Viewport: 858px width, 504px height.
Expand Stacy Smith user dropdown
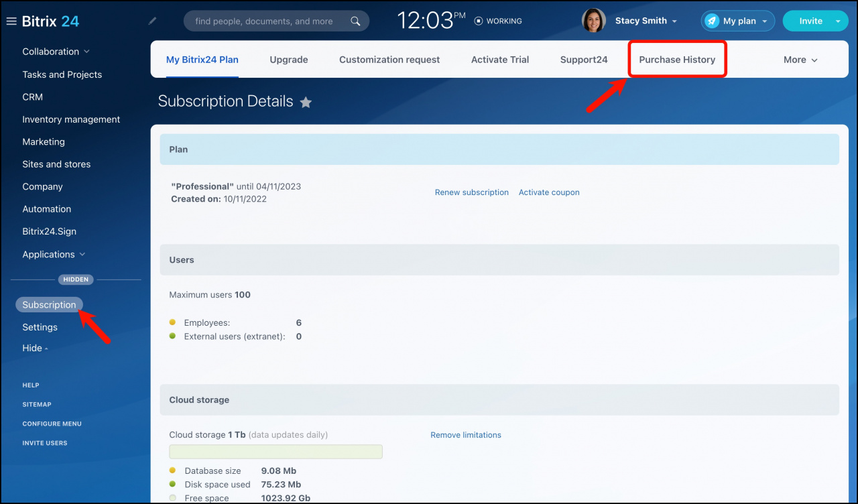tap(674, 21)
